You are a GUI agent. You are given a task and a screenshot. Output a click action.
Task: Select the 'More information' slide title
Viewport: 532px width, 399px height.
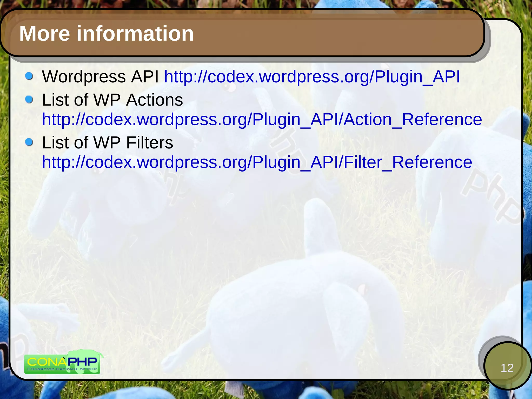pyautogui.click(x=107, y=34)
